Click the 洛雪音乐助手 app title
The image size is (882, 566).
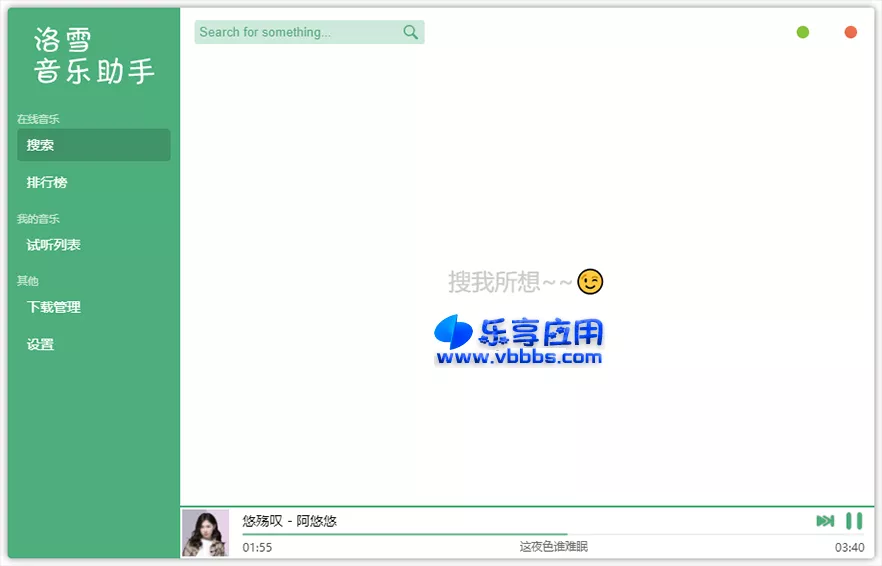coord(93,56)
